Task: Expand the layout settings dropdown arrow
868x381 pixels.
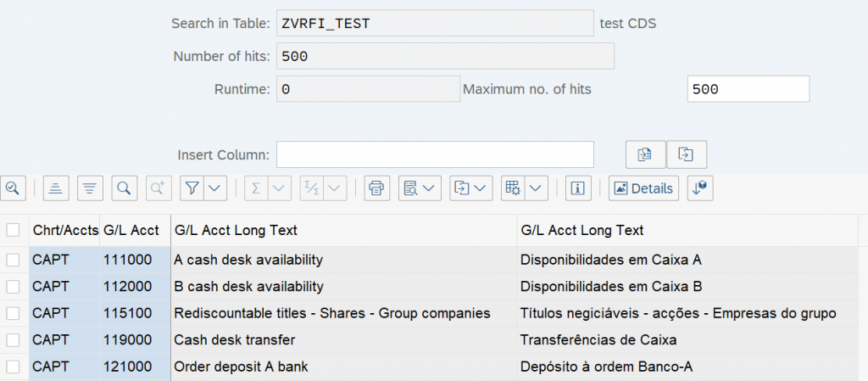Action: coord(535,188)
